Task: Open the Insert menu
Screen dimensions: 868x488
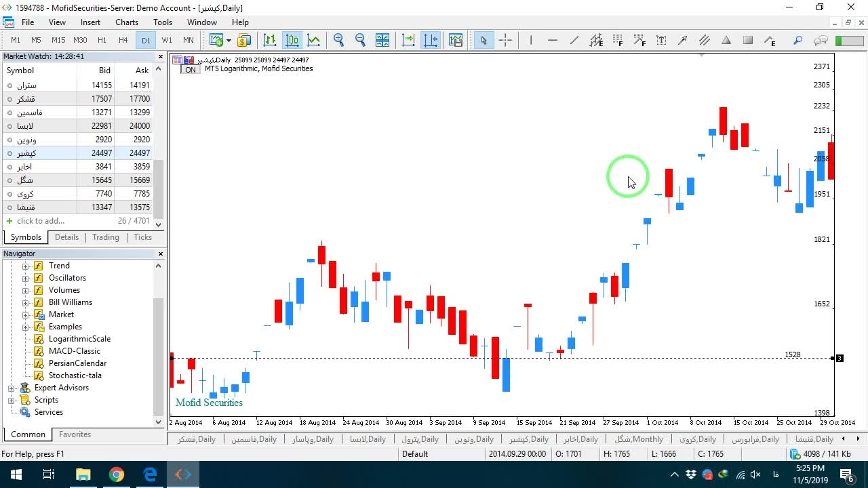Action: point(90,22)
